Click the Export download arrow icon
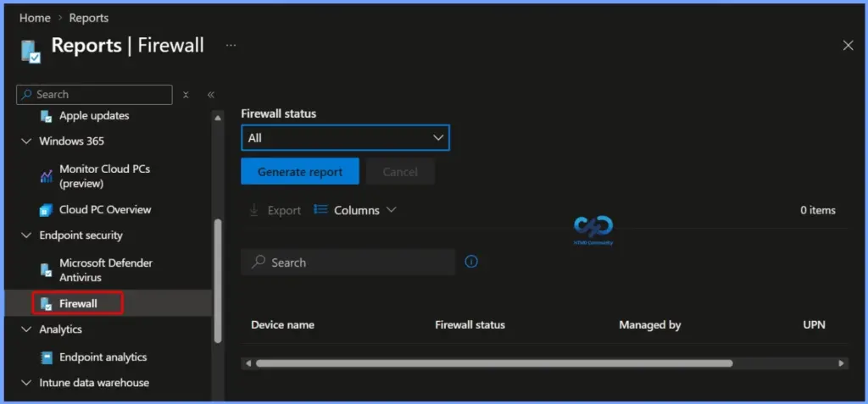Screen dimensions: 868x404 pos(253,210)
